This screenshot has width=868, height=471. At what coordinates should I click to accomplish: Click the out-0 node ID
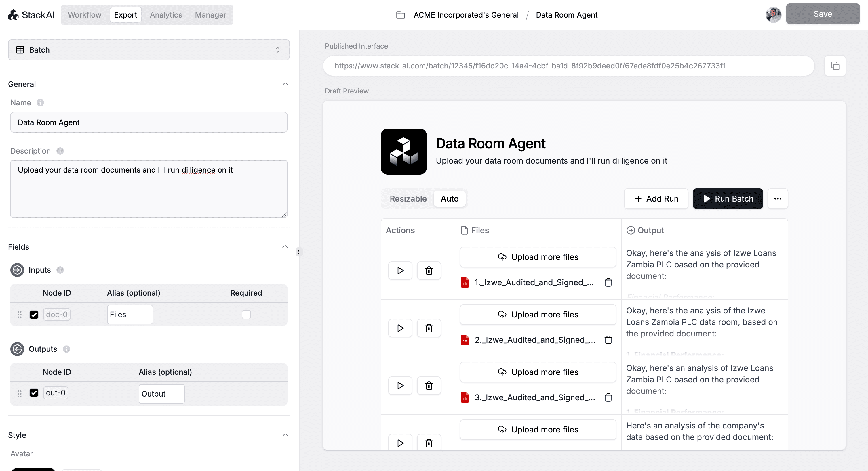click(x=56, y=393)
